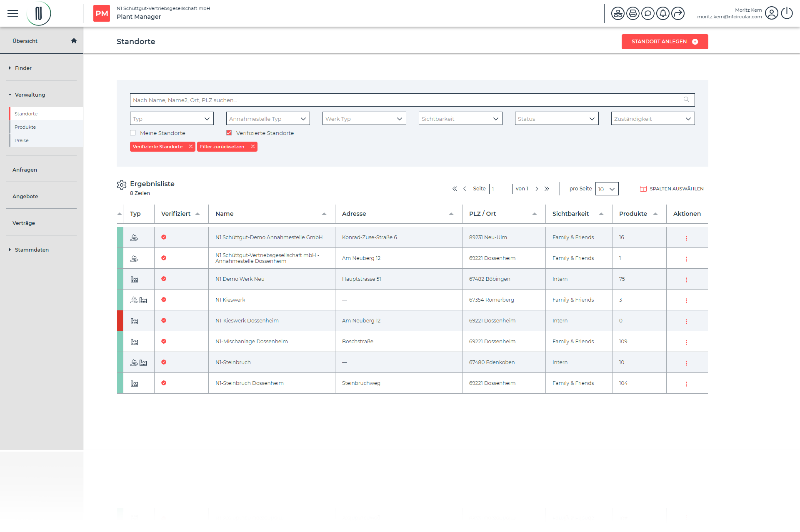Remove the Verifizierte Standorte filter chip
800x532 pixels.
pos(190,147)
